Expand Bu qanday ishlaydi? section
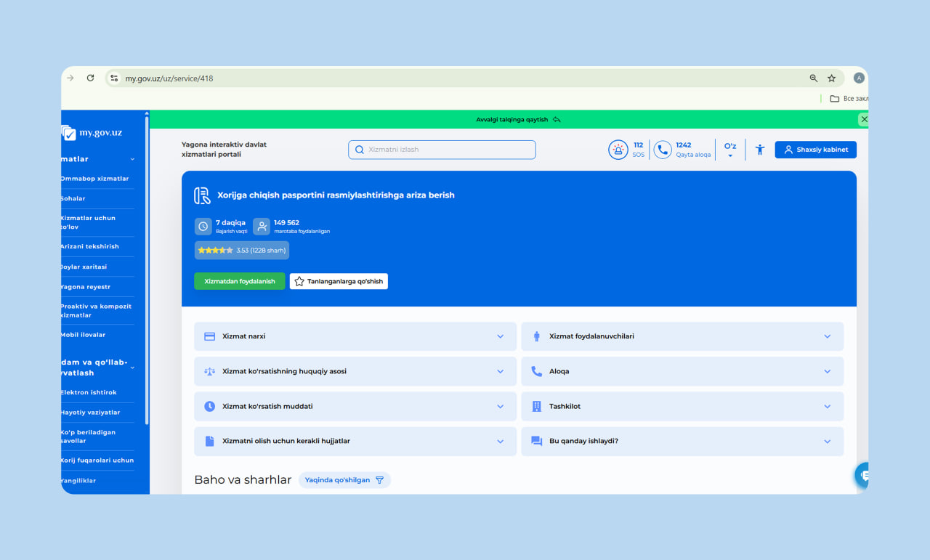The width and height of the screenshot is (930, 560). [682, 441]
